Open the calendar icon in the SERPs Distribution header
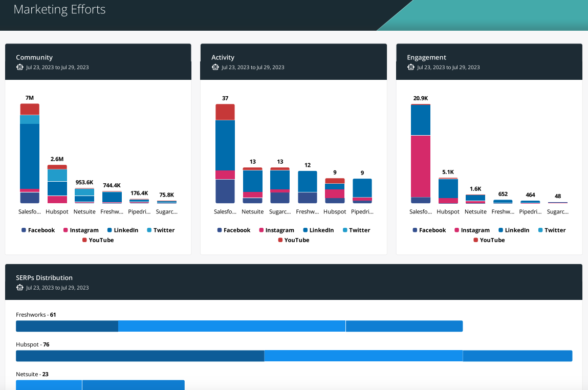The height and width of the screenshot is (390, 588). click(x=19, y=288)
